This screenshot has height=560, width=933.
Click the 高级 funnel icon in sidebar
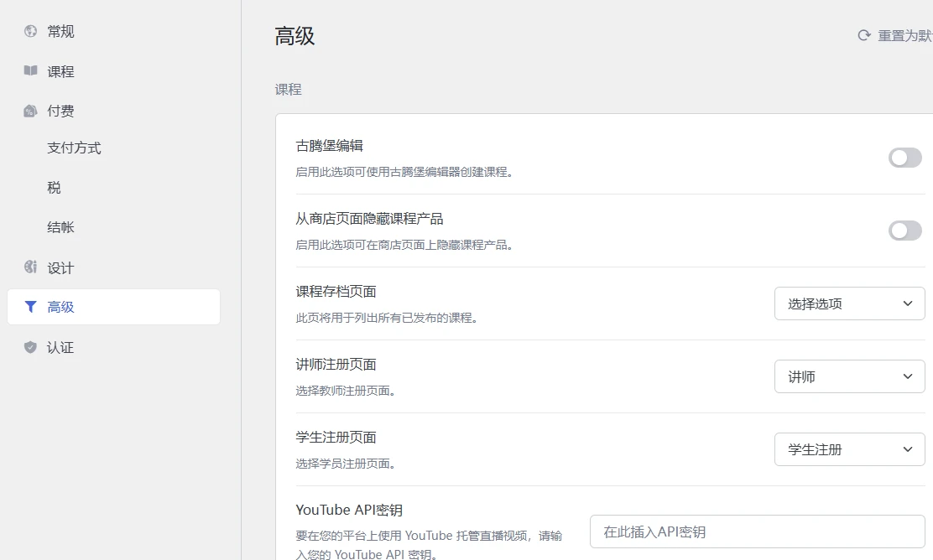pyautogui.click(x=29, y=307)
